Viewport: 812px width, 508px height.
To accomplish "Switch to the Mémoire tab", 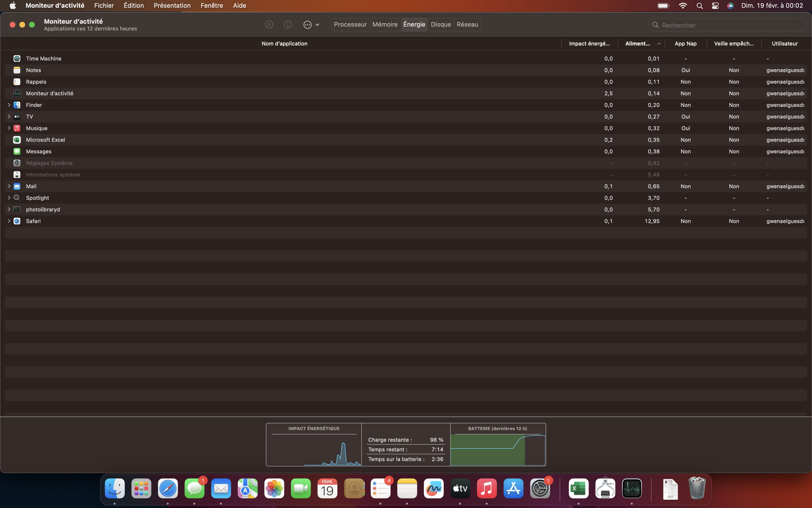I will click(x=385, y=24).
